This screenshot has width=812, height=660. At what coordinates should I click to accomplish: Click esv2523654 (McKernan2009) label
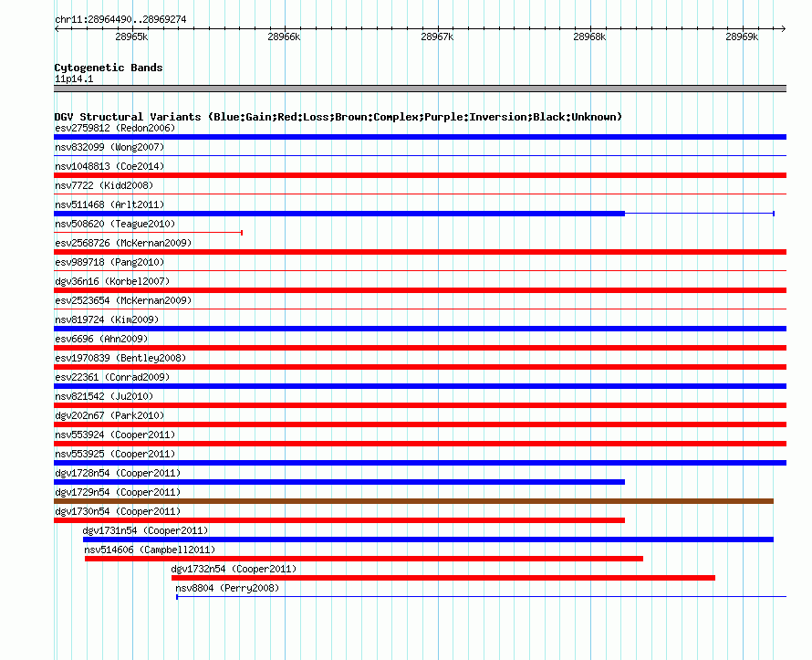(x=123, y=300)
